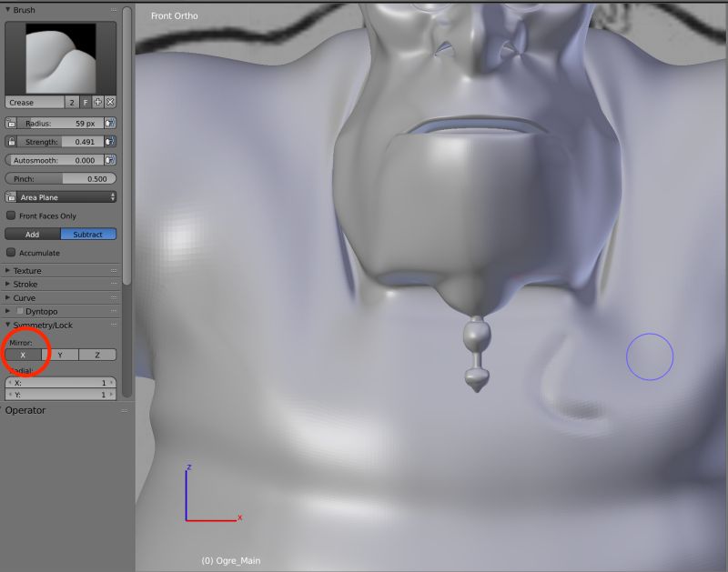Switch the brush to Add mode
The width and height of the screenshot is (728, 572).
[x=31, y=234]
